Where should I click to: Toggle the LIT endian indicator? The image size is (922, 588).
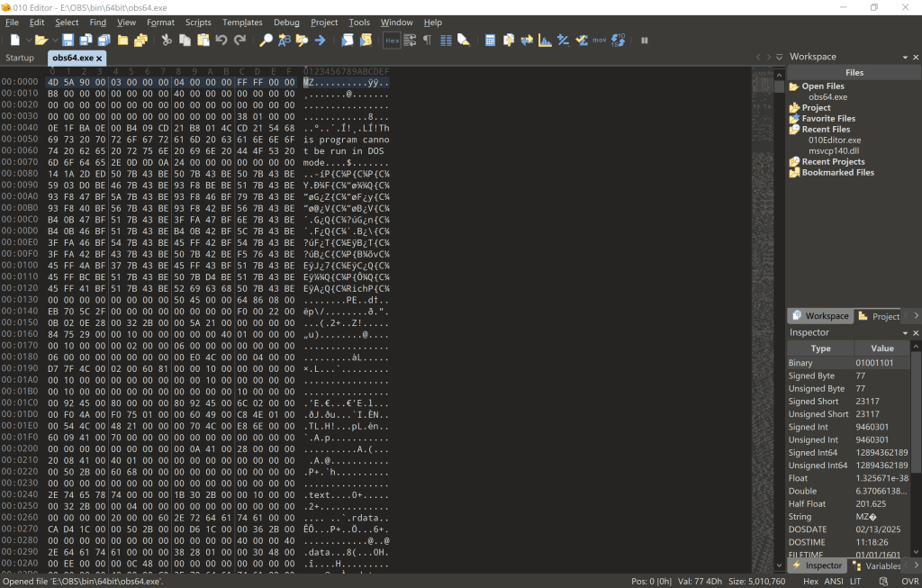pos(855,581)
